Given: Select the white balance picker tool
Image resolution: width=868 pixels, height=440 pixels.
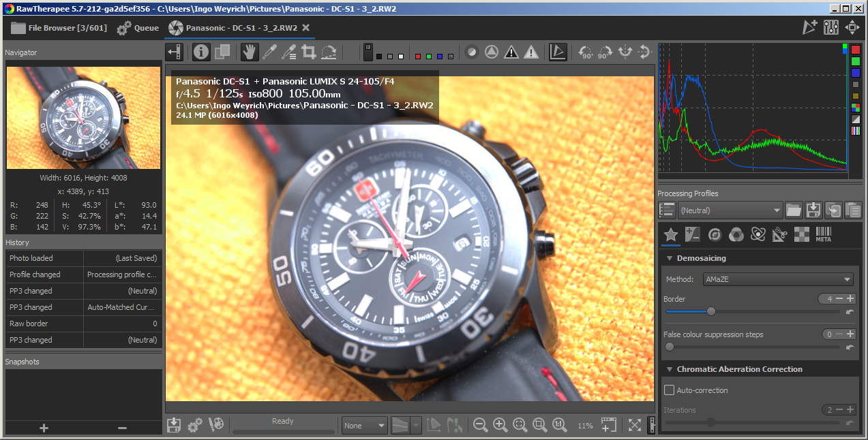Looking at the screenshot, I should click(269, 52).
